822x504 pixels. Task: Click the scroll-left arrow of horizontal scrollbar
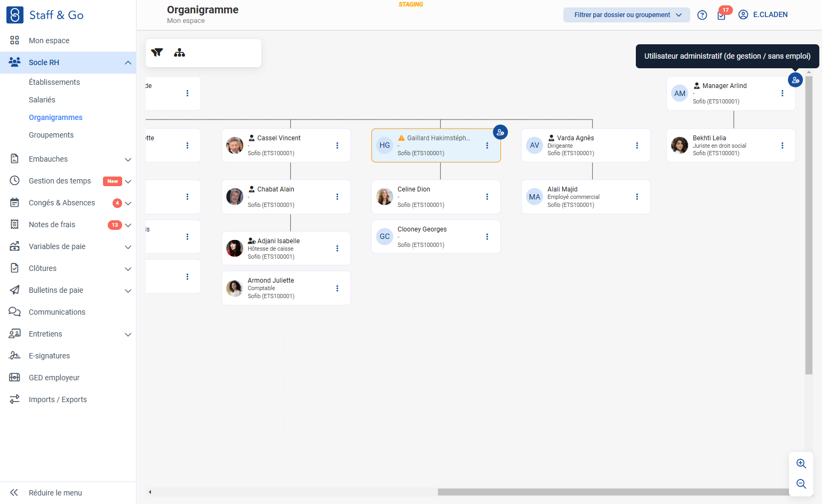click(x=150, y=492)
